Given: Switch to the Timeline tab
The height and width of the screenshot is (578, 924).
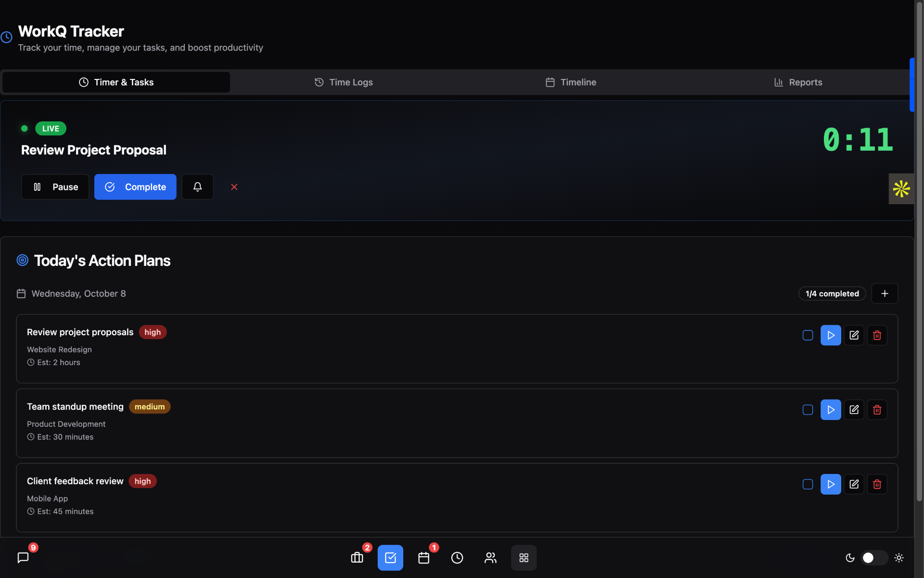Looking at the screenshot, I should (571, 82).
